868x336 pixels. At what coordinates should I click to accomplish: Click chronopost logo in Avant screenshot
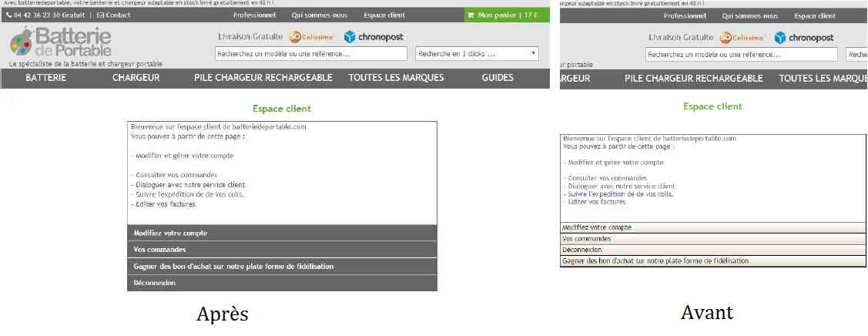pyautogui.click(x=804, y=38)
